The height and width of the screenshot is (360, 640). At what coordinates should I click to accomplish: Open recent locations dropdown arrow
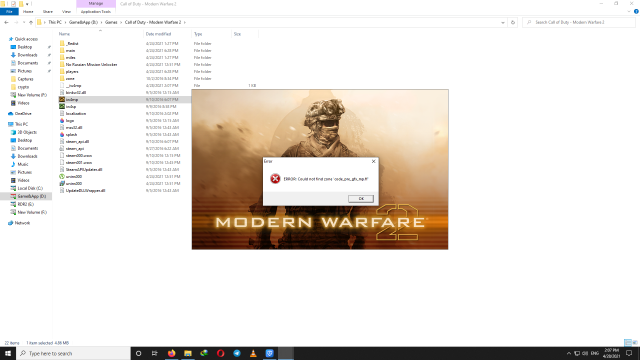coord(23,22)
